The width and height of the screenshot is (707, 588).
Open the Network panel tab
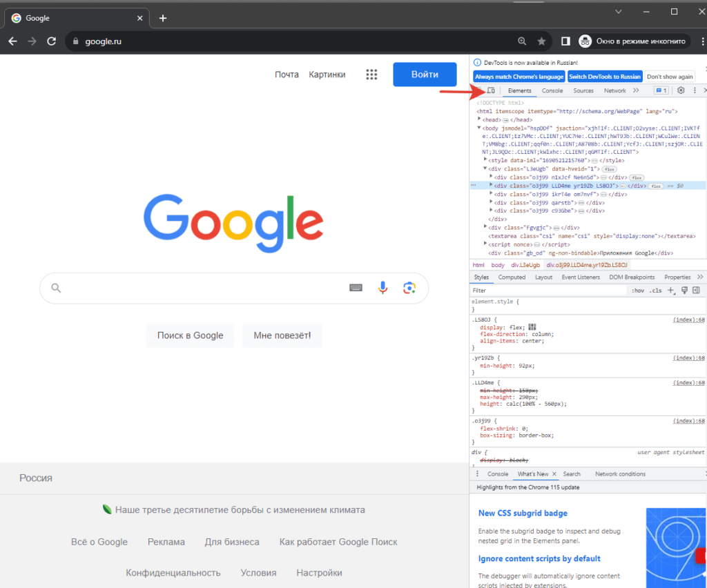(x=614, y=90)
